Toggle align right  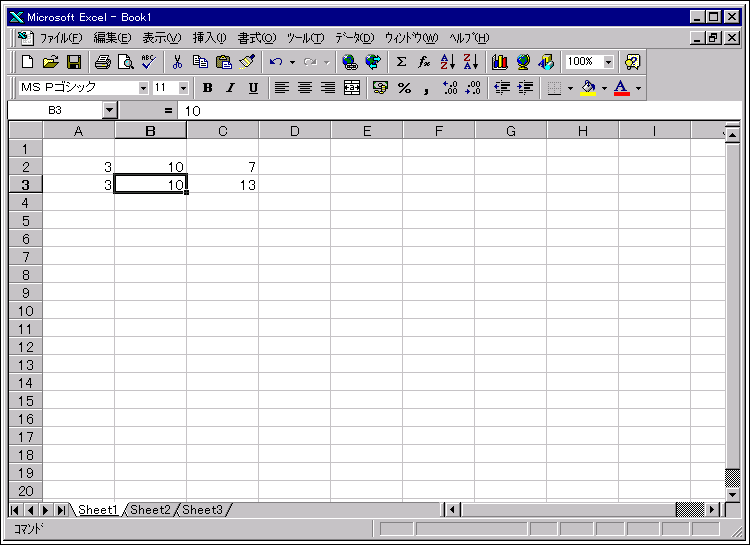coord(328,88)
